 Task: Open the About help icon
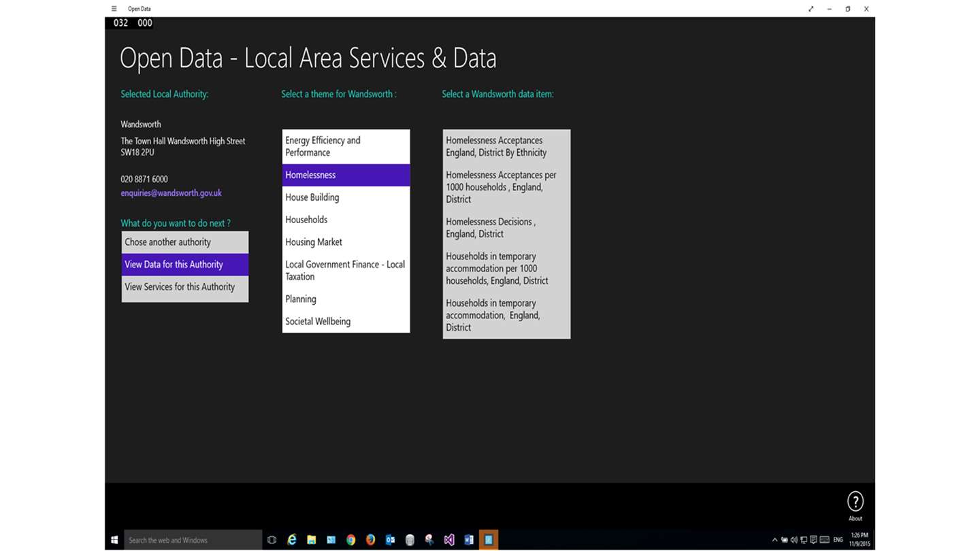pyautogui.click(x=855, y=501)
